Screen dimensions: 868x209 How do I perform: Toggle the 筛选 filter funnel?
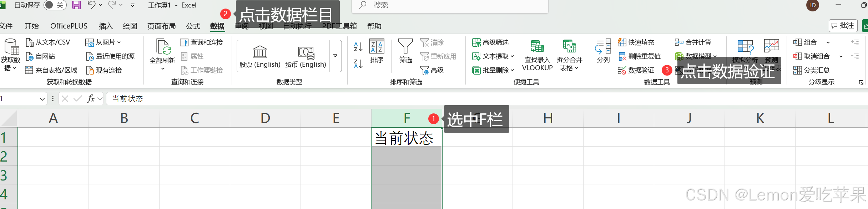coord(405,51)
